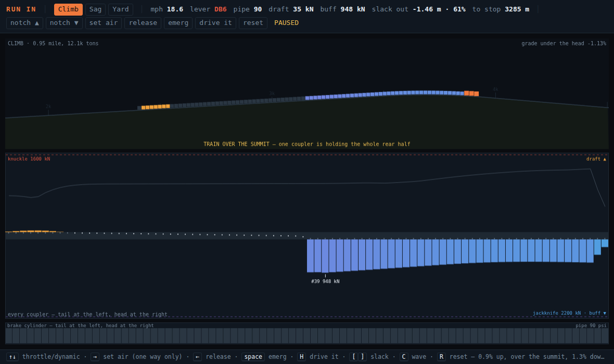This screenshot has height=364, width=614.
Task: Click the R keycap for reset
Action: coord(441,357)
